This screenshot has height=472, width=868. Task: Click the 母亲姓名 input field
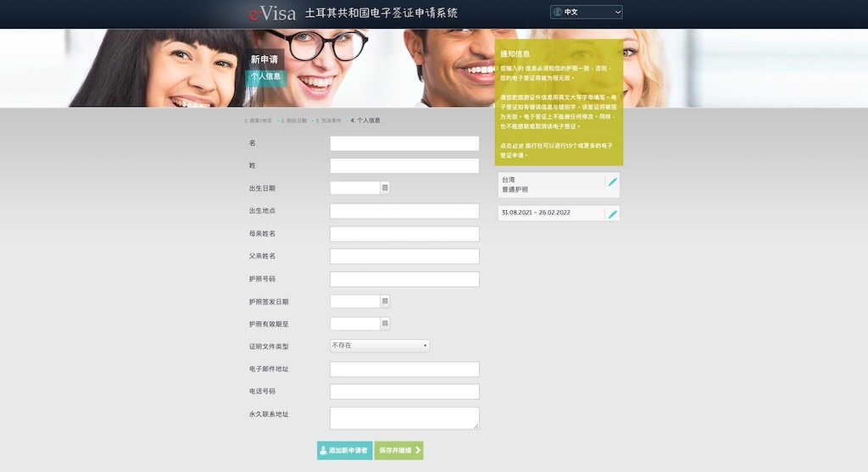(x=404, y=234)
